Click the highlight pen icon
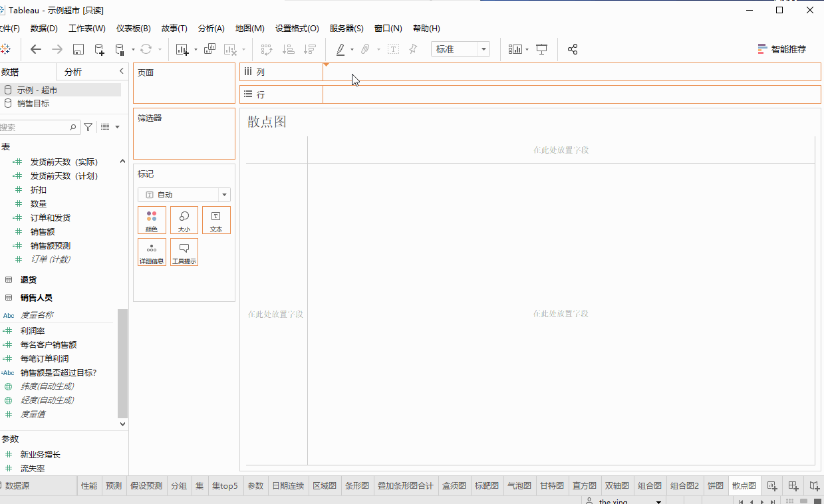824x504 pixels. tap(341, 49)
